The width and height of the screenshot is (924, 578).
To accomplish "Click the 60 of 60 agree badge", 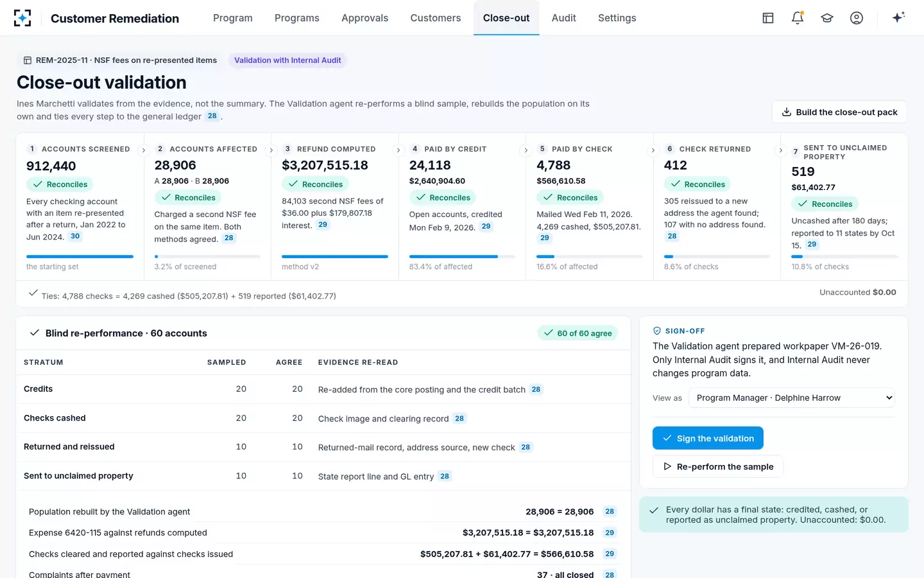I will (577, 333).
